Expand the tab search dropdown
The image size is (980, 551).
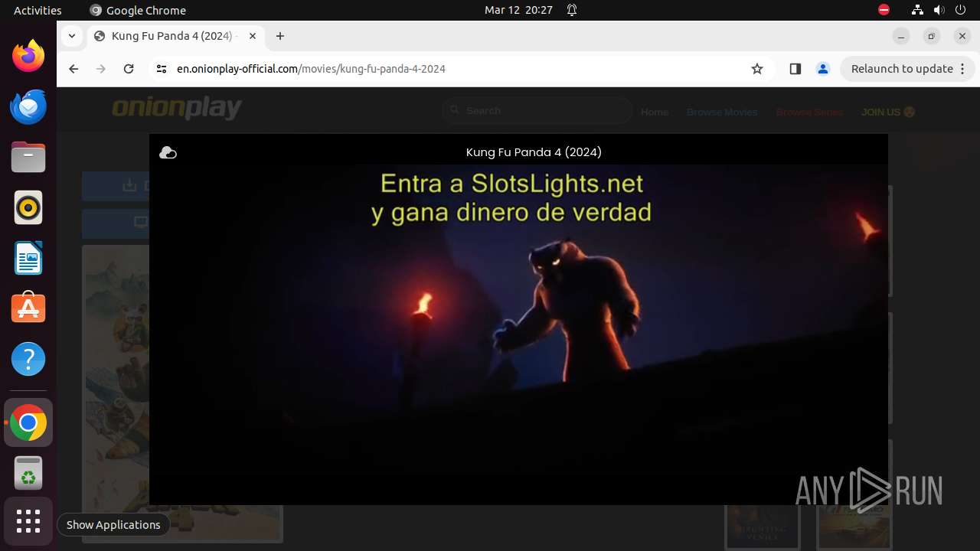(x=71, y=36)
